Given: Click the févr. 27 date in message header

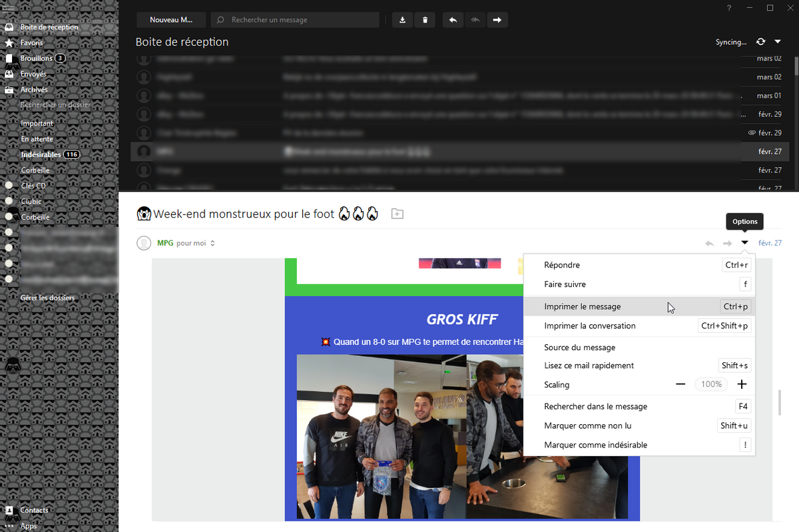Looking at the screenshot, I should (x=770, y=243).
